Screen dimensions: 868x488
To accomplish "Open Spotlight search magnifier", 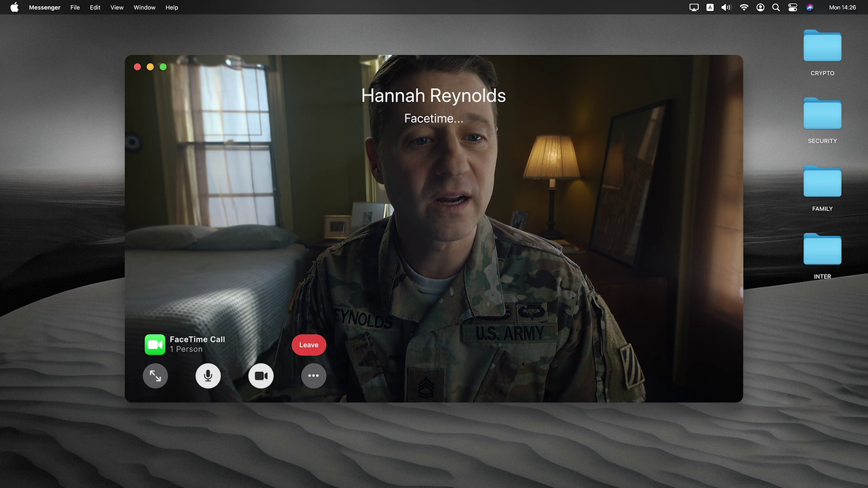I will (x=776, y=7).
